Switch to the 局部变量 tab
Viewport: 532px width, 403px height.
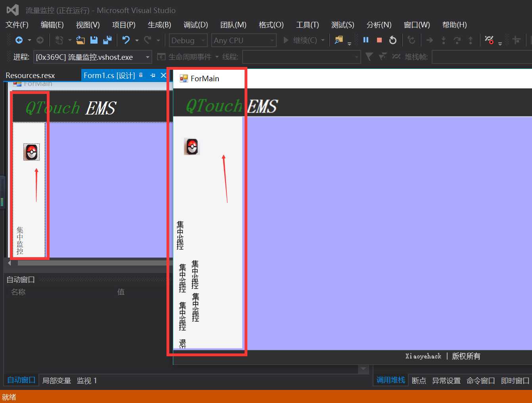click(57, 380)
